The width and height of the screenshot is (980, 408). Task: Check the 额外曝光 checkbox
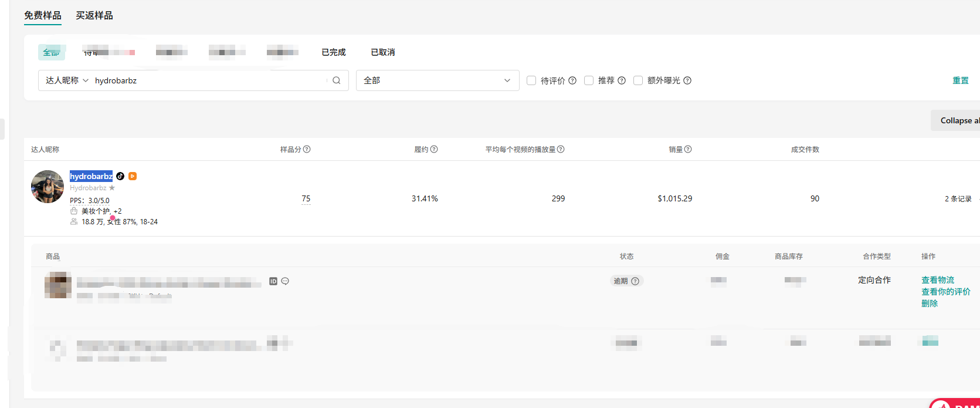point(638,80)
